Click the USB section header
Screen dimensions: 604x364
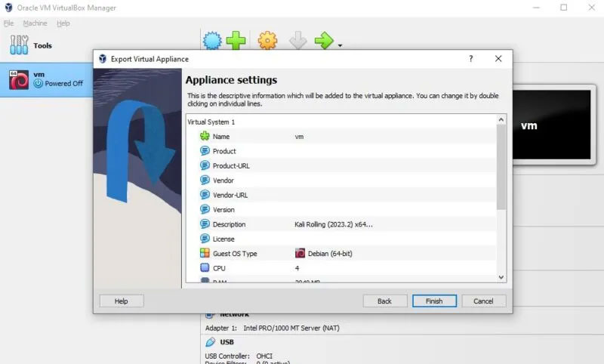227,342
